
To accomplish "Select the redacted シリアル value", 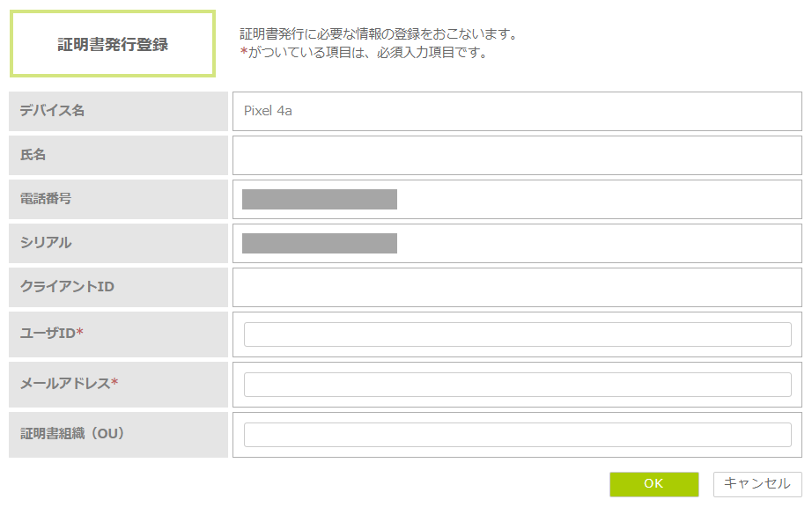I will tap(320, 243).
